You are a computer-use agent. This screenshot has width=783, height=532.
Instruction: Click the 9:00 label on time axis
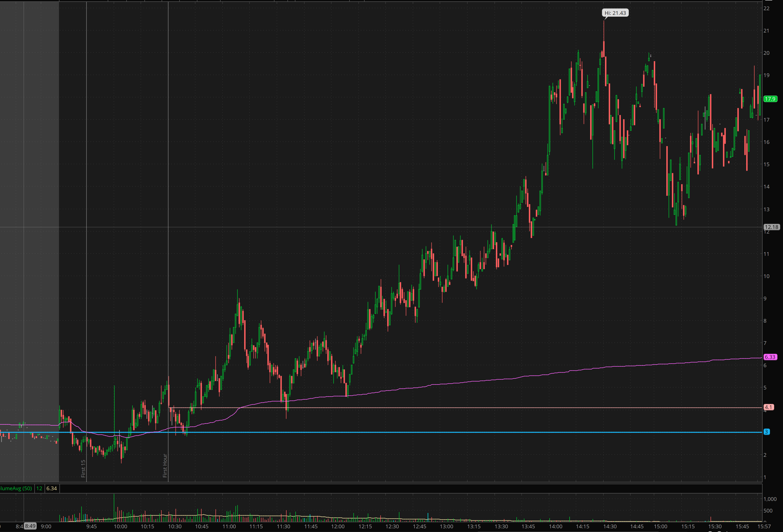point(46,526)
